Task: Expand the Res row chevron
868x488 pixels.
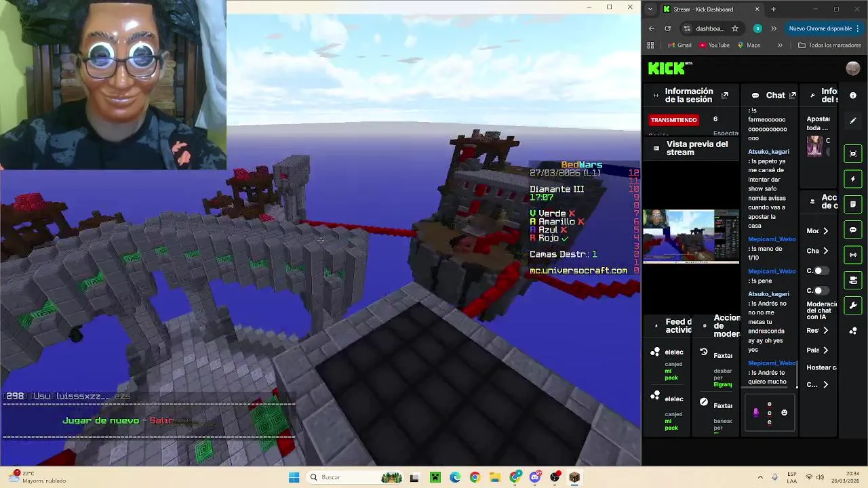Action: [825, 331]
